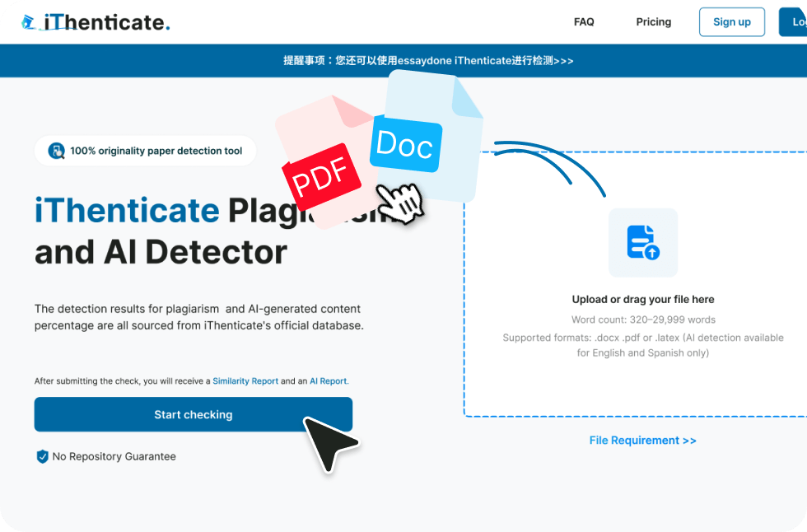Click the magnifier originality detection icon
The height and width of the screenshot is (532, 807).
pos(56,151)
